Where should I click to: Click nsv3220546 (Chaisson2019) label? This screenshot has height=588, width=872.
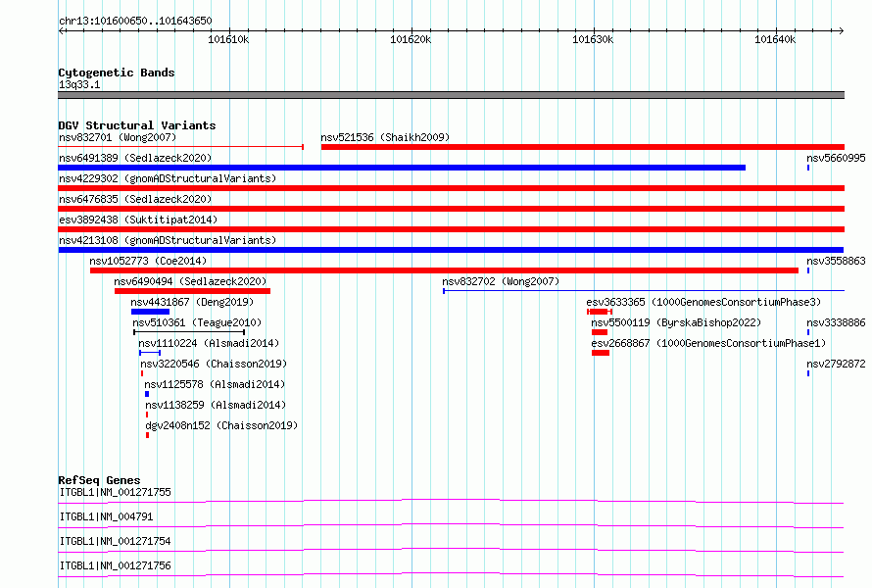pos(214,364)
